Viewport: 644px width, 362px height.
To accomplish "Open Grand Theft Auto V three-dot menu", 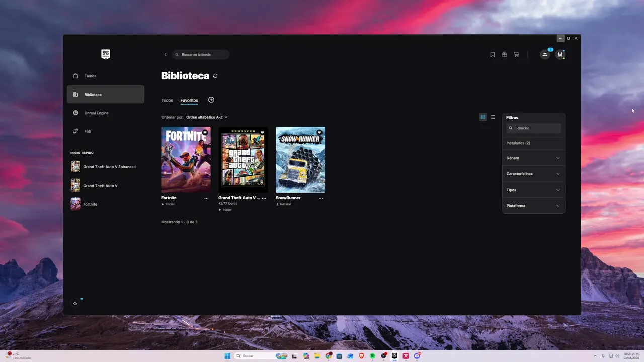I will [264, 198].
